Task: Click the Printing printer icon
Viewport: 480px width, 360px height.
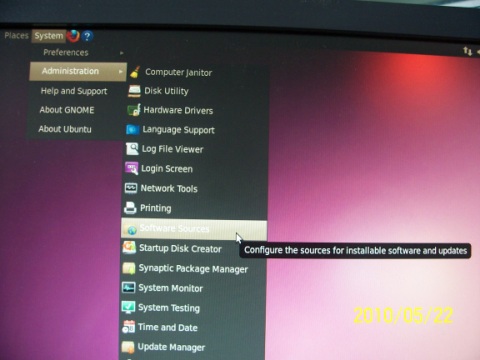Action: (x=130, y=208)
